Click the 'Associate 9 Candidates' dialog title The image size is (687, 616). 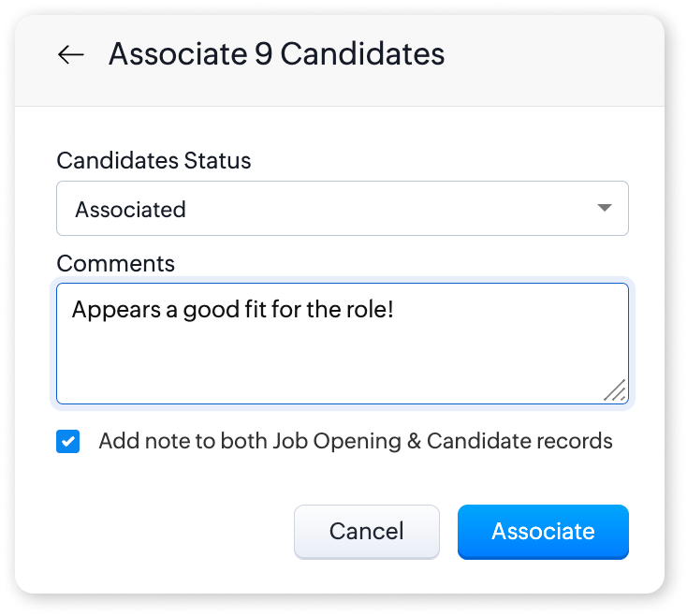coord(276,54)
